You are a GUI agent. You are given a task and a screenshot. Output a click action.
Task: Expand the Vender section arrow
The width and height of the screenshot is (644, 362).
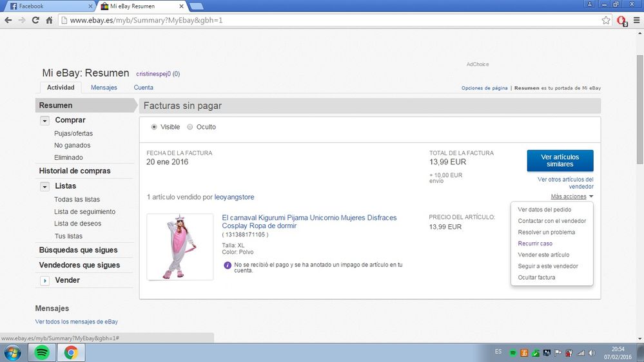[x=44, y=281]
